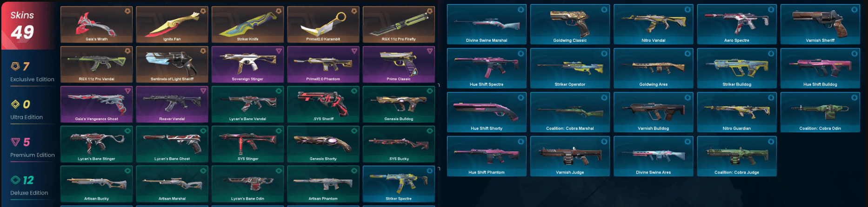The image size is (868, 207).
Task: Select the highlighted Striker Spectre card
Action: pos(399,184)
